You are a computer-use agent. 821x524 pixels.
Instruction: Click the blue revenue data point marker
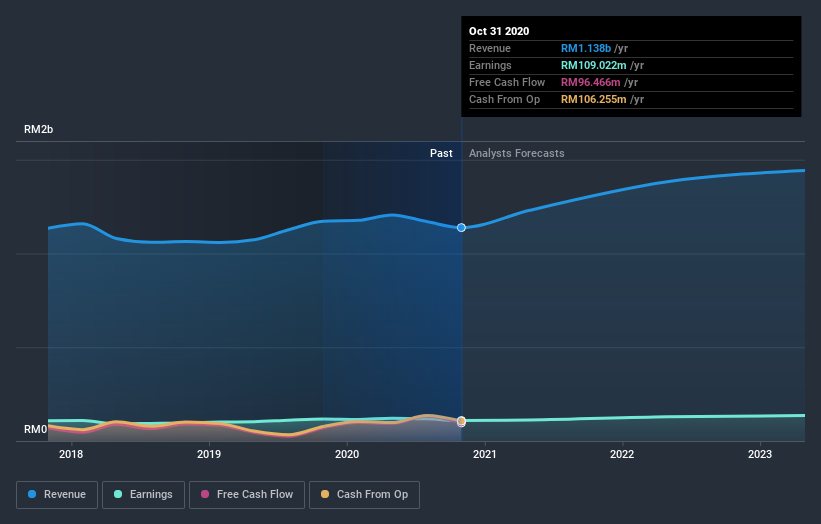click(461, 228)
